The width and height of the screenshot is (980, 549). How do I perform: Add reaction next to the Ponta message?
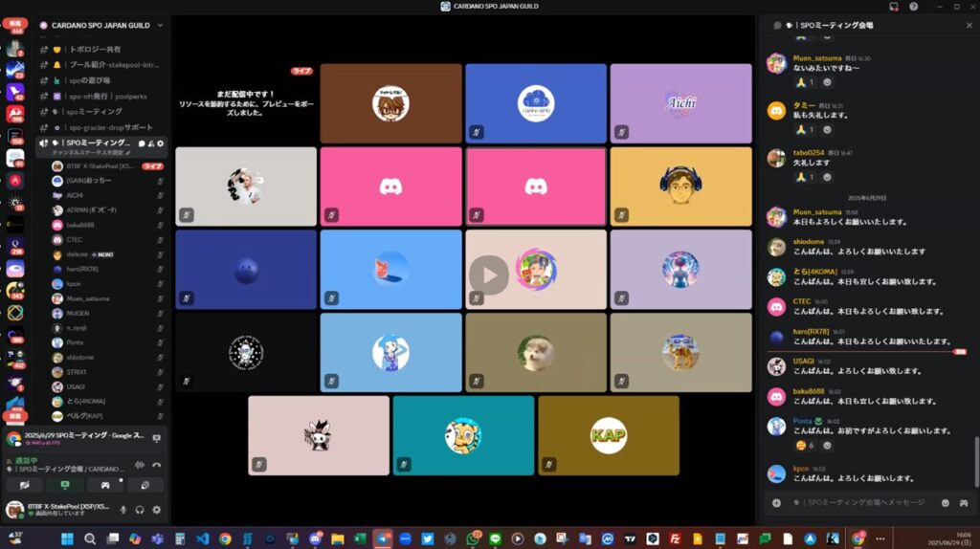pos(827,446)
